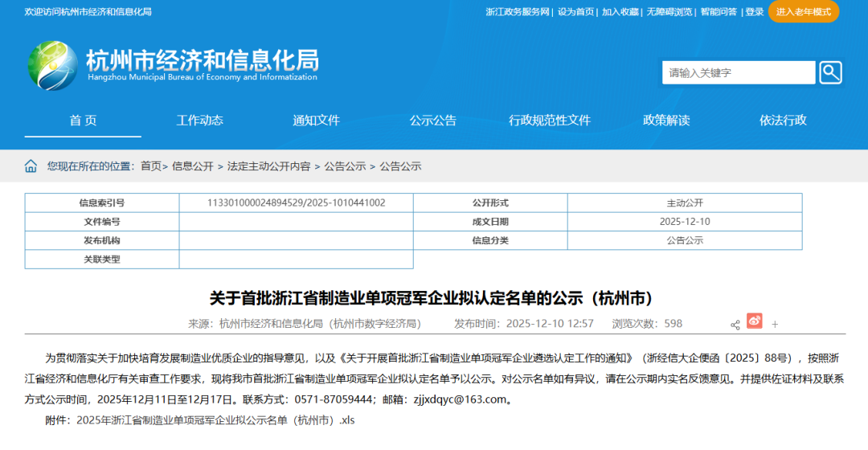Download the 2025年 attachment .xls file
The image size is (868, 450).
pyautogui.click(x=215, y=420)
